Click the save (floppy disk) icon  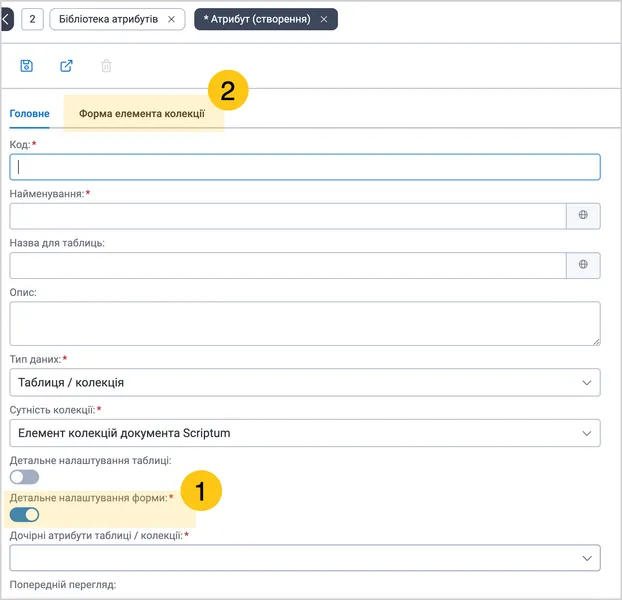tap(27, 66)
